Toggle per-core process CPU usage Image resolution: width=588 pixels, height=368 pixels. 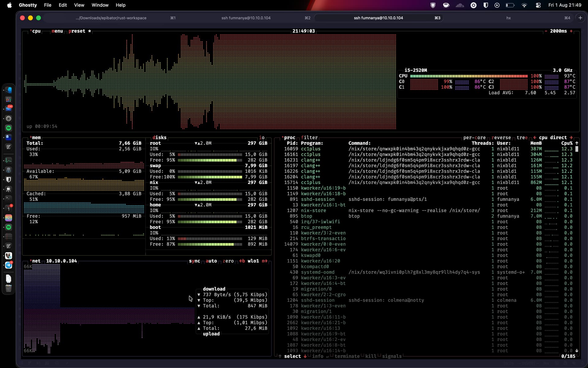pyautogui.click(x=474, y=137)
